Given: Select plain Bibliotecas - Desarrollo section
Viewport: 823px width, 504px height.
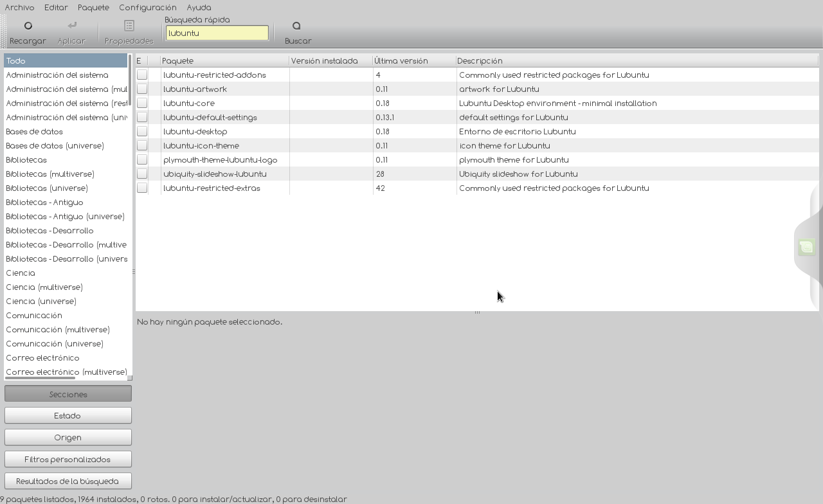Looking at the screenshot, I should [x=66, y=230].
